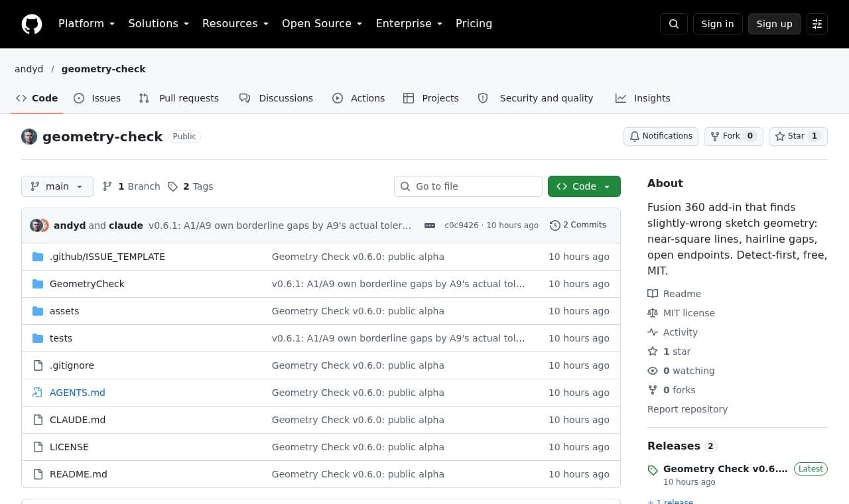This screenshot has width=849, height=504.
Task: Star the geometry-check repository
Action: [798, 137]
